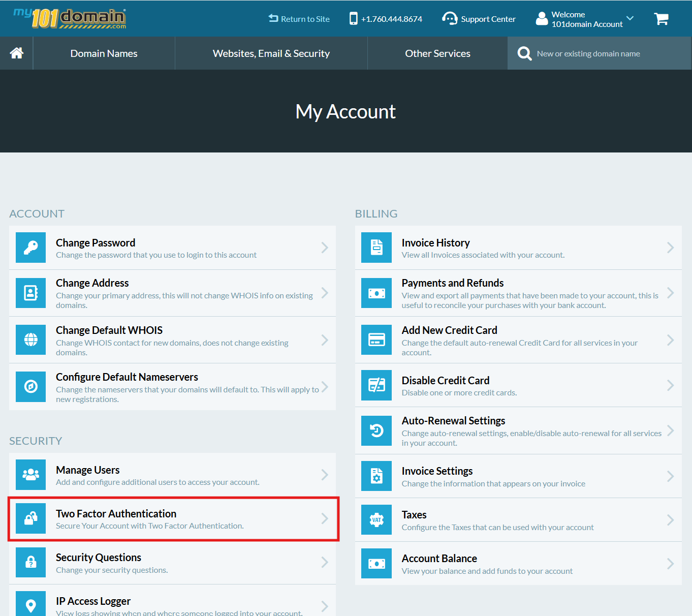Click the Add New Credit Card icon
Screen dimensions: 692x616
(x=376, y=340)
